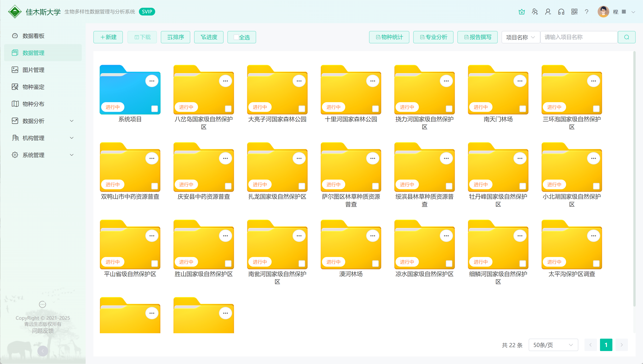643x364 pixels.
Task: Check the 胜山国家级自然保护区 folder checkbox
Action: (x=228, y=264)
